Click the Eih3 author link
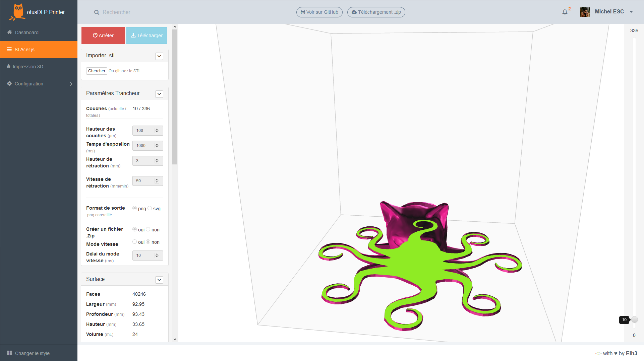Screen dimensions: 644x361 tap(632, 354)
